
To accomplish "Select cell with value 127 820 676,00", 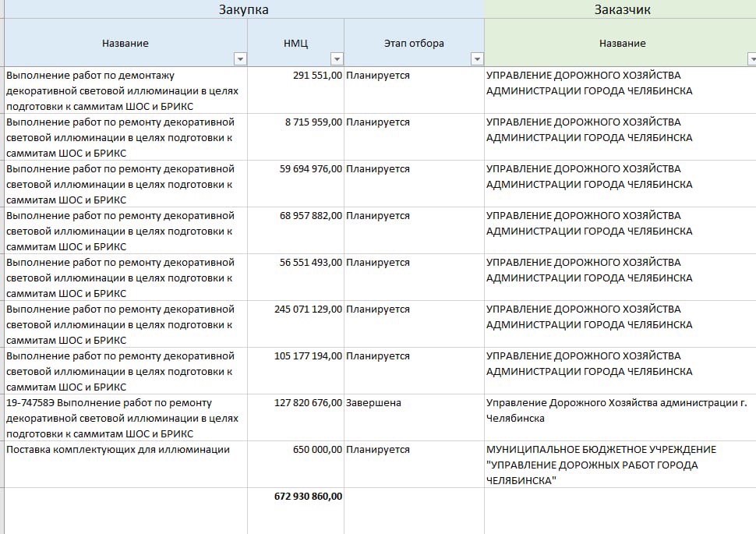I will (x=295, y=418).
